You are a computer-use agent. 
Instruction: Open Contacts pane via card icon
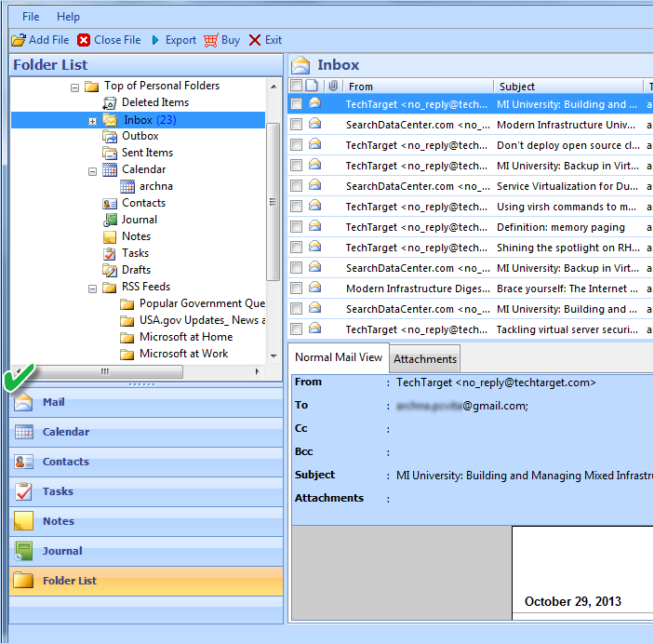[x=24, y=462]
